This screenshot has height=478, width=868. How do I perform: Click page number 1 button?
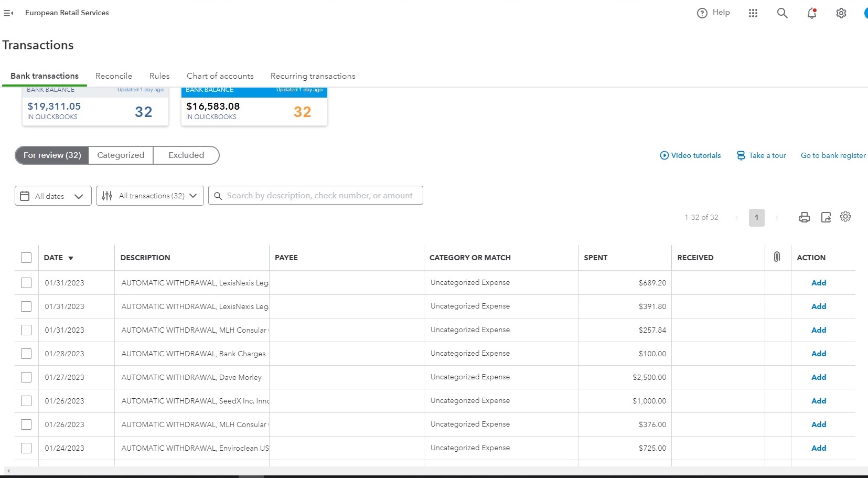[756, 217]
